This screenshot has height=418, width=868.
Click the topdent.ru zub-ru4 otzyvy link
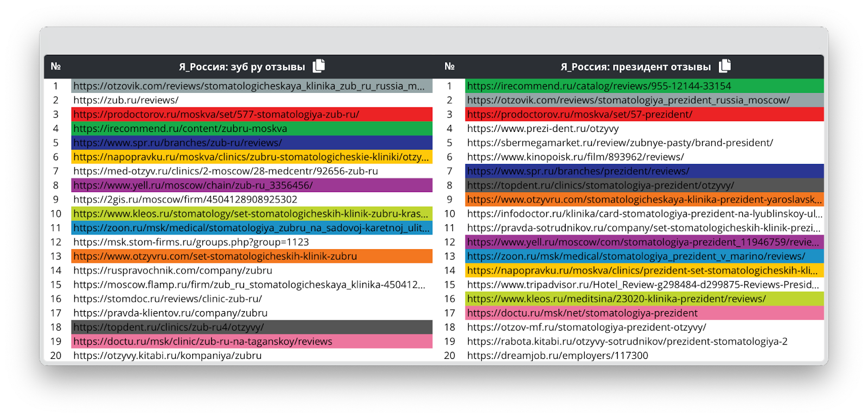(169, 327)
